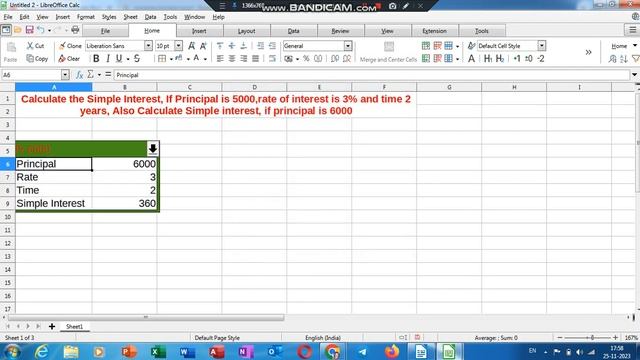This screenshot has height=360, width=640.
Task: Center text horizontally
Action: coord(232,59)
